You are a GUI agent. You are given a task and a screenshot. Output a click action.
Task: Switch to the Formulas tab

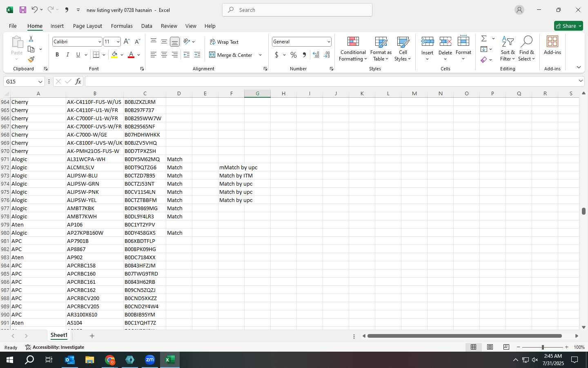pyautogui.click(x=122, y=26)
